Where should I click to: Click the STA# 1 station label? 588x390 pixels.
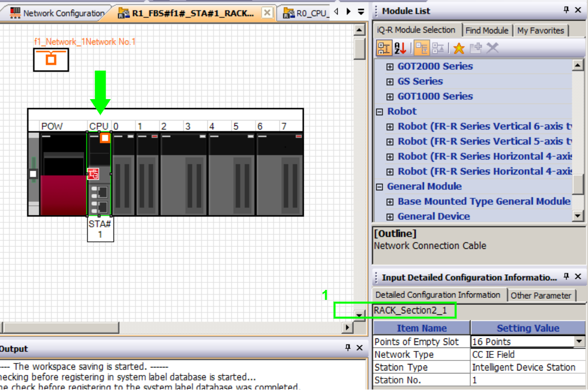pos(100,229)
